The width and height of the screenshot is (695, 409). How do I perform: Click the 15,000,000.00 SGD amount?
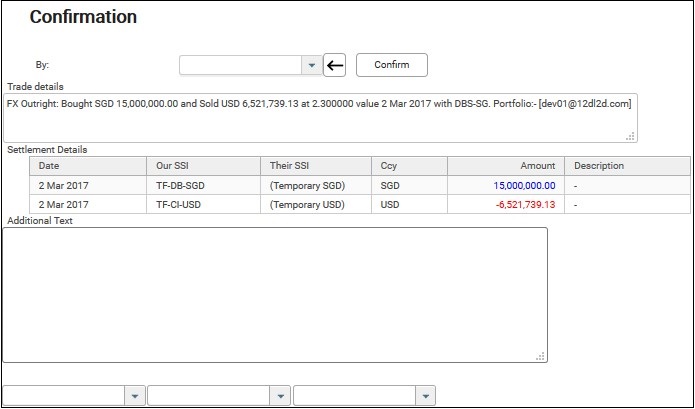click(x=523, y=186)
